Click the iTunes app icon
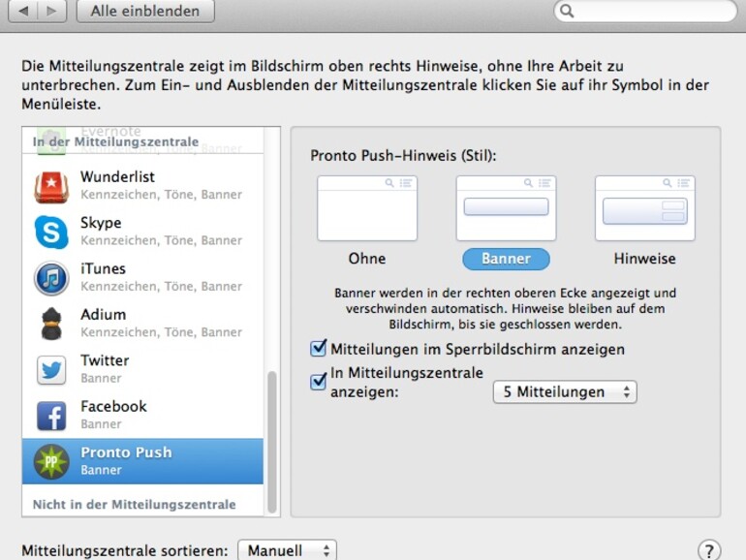The height and width of the screenshot is (560, 746). pyautogui.click(x=51, y=278)
